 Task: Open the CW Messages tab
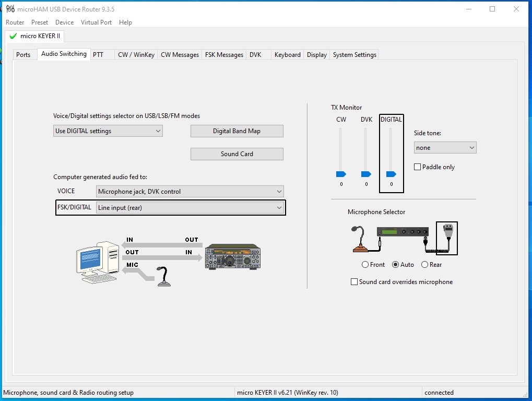click(x=180, y=55)
